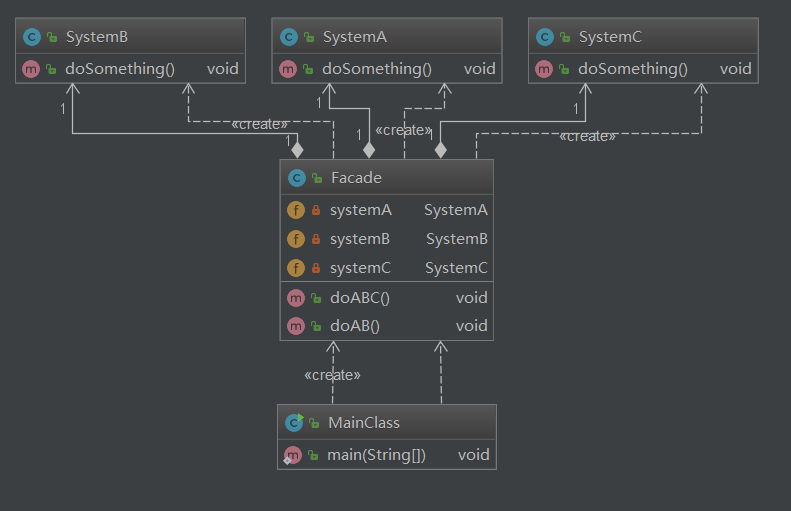
Task: Select the MainClass node title
Action: (364, 423)
